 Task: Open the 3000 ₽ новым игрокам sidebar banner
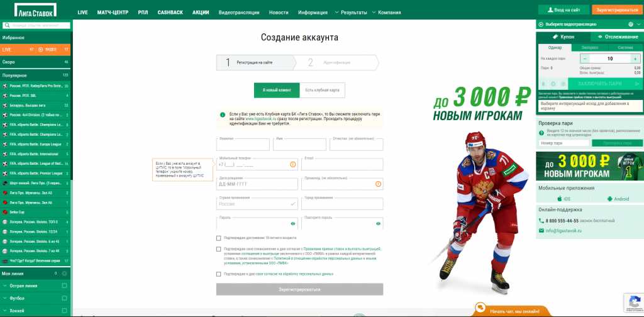click(590, 166)
